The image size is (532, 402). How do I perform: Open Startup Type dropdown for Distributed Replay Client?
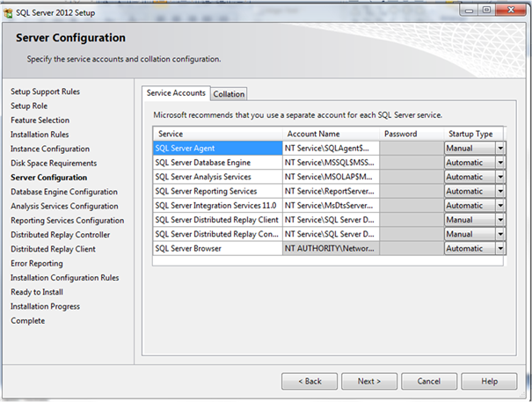click(x=500, y=220)
